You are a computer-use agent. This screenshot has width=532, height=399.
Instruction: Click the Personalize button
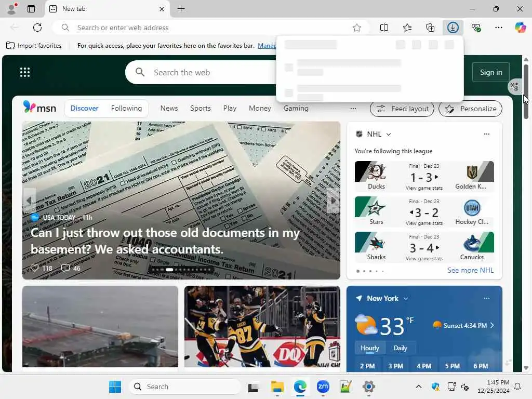pos(470,109)
